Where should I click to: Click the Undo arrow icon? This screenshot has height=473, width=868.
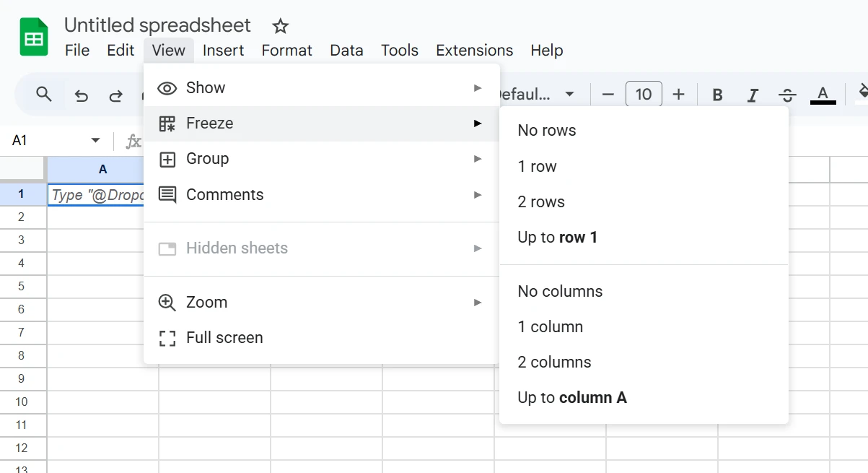tap(82, 95)
